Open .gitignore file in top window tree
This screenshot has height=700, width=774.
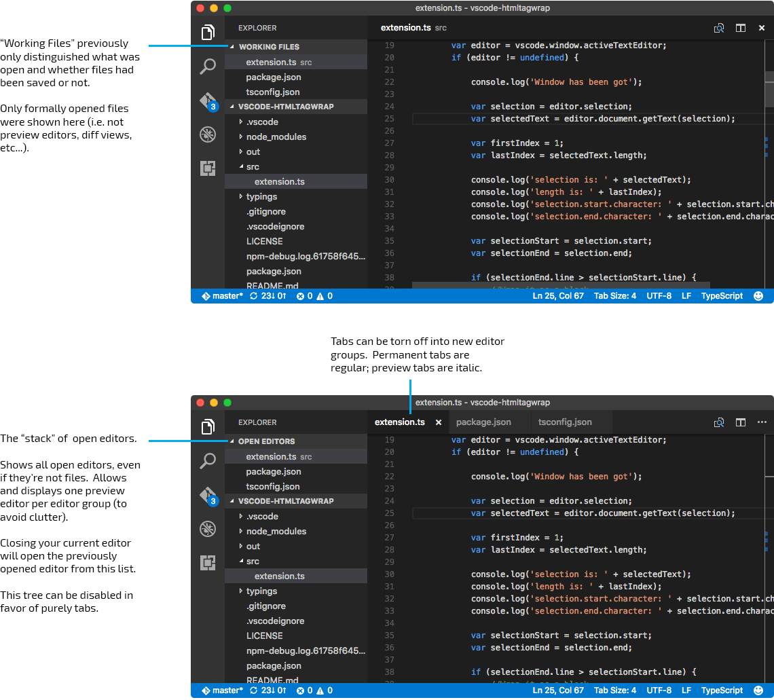(x=295, y=212)
